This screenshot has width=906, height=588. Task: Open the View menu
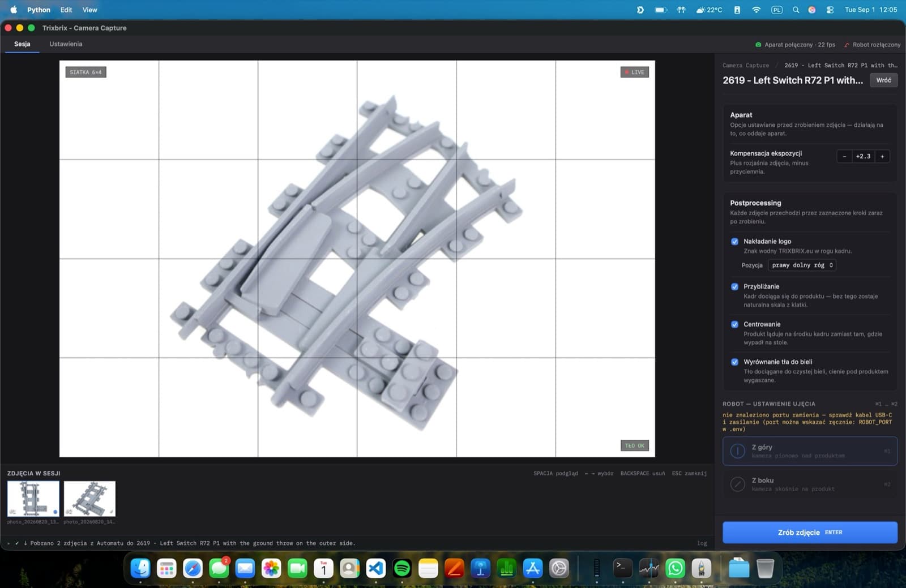(90, 10)
